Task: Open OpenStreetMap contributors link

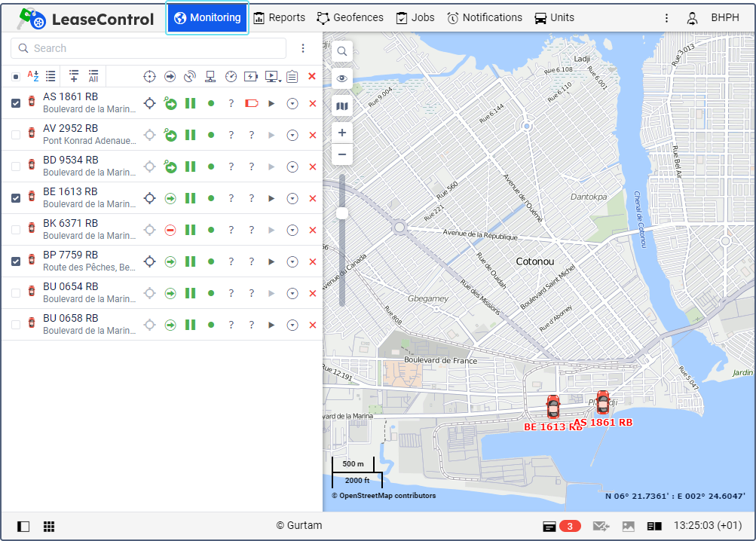Action: pyautogui.click(x=384, y=496)
